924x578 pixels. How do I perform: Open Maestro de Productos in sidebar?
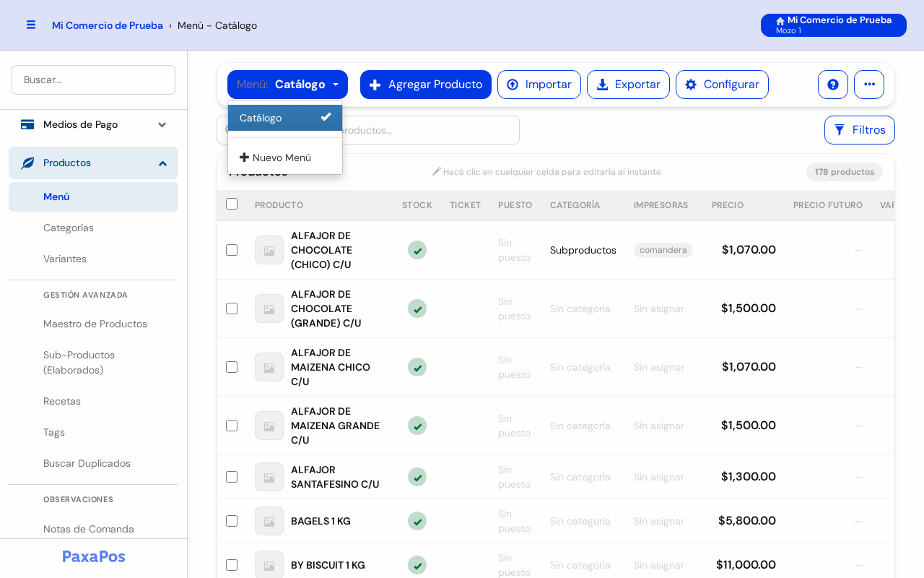pos(95,324)
